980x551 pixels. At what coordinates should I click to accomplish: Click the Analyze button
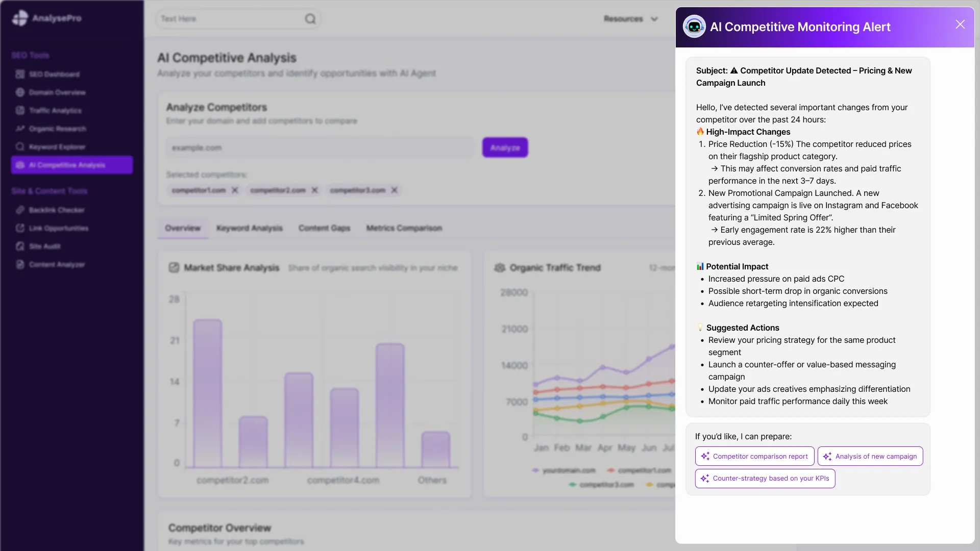[x=505, y=147]
